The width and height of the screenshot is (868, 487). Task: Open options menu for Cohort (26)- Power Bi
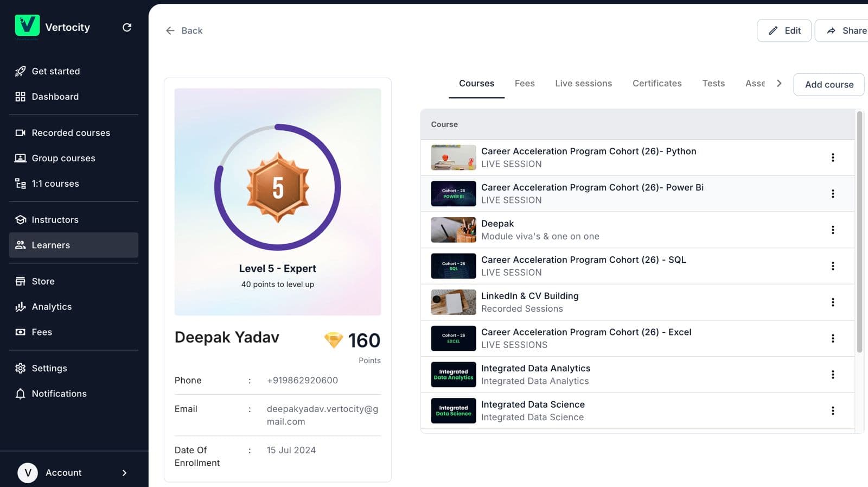tap(833, 194)
